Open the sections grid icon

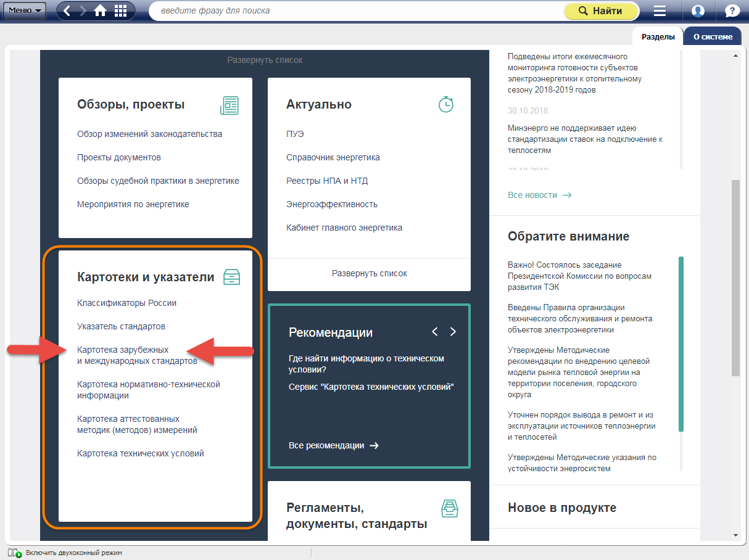(120, 11)
